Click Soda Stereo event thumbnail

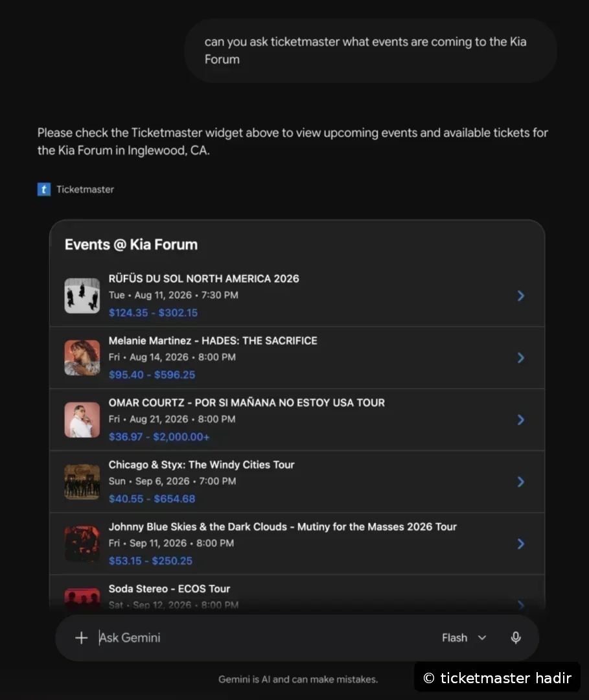tap(82, 599)
